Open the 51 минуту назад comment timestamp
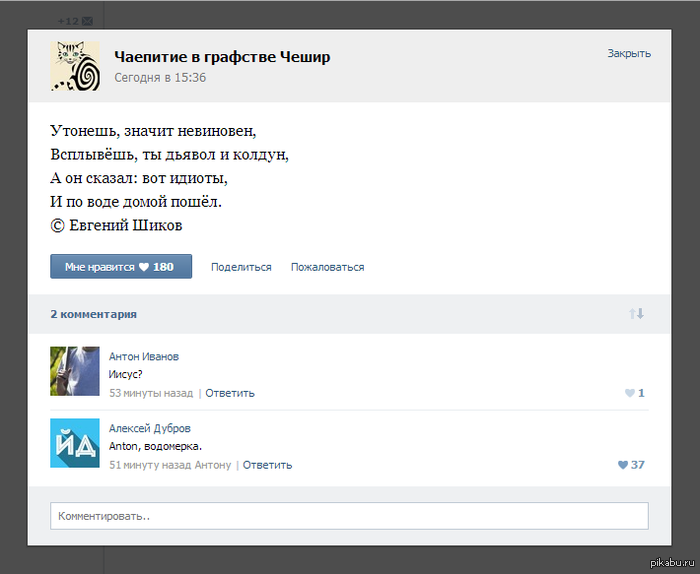 click(150, 465)
